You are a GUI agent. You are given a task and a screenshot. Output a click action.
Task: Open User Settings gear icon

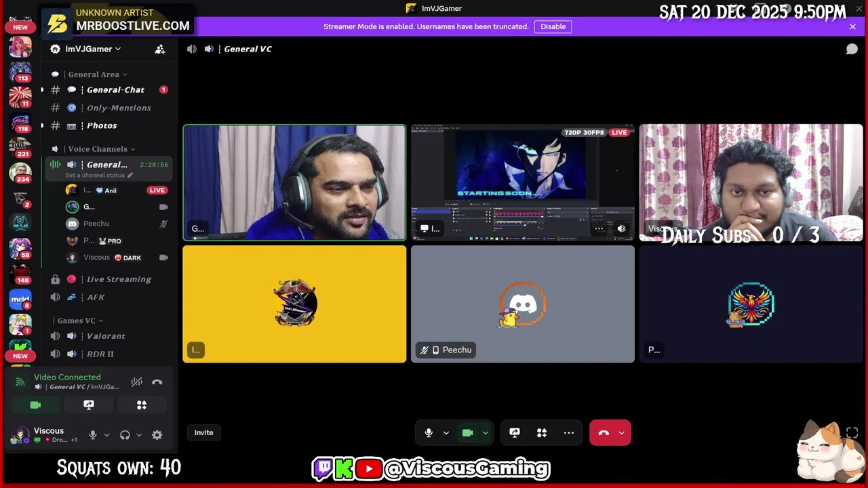click(x=157, y=435)
